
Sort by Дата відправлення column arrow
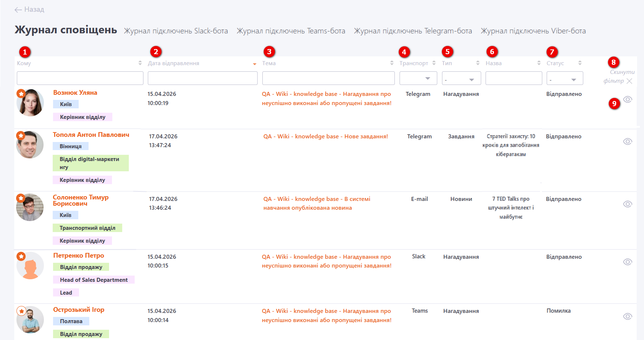[255, 64]
